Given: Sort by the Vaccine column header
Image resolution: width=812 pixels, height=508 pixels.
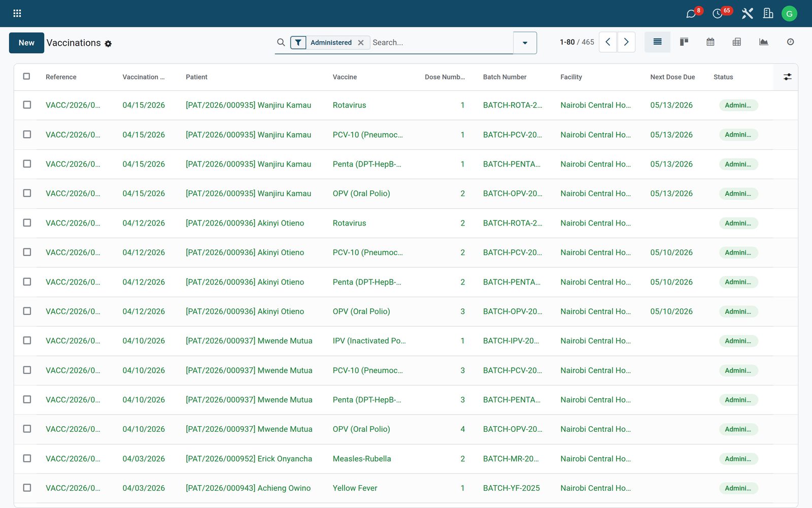Looking at the screenshot, I should pos(345,77).
